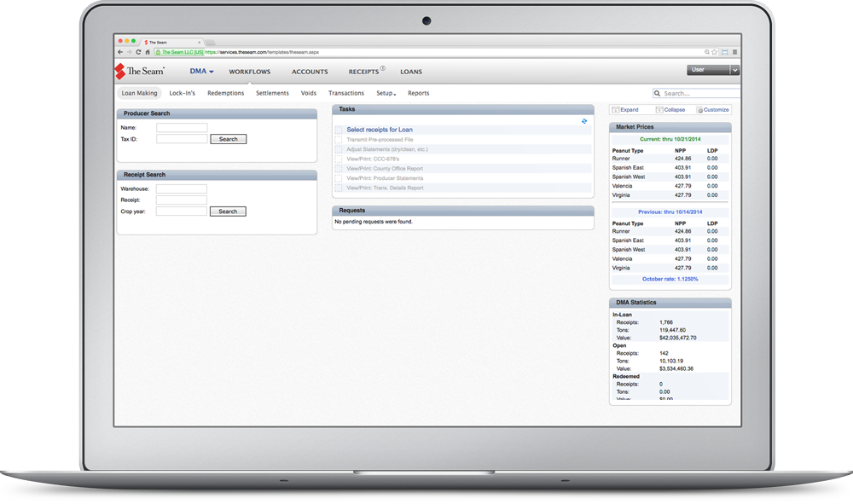Click the Receipts info badge icon
Image resolution: width=853 pixels, height=504 pixels.
[x=382, y=68]
